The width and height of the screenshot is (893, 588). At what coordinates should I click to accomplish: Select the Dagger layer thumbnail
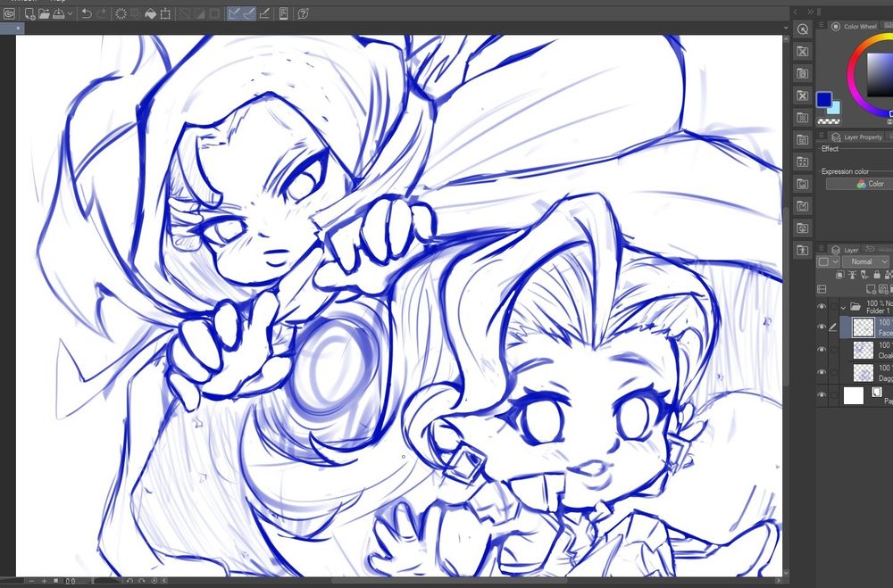(863, 372)
